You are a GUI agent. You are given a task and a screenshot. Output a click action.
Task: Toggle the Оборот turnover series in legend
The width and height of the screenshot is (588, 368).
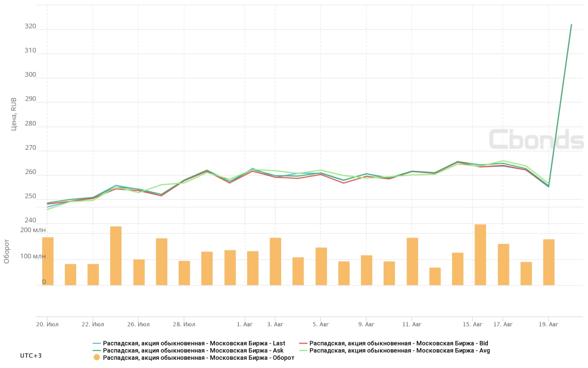(x=193, y=358)
